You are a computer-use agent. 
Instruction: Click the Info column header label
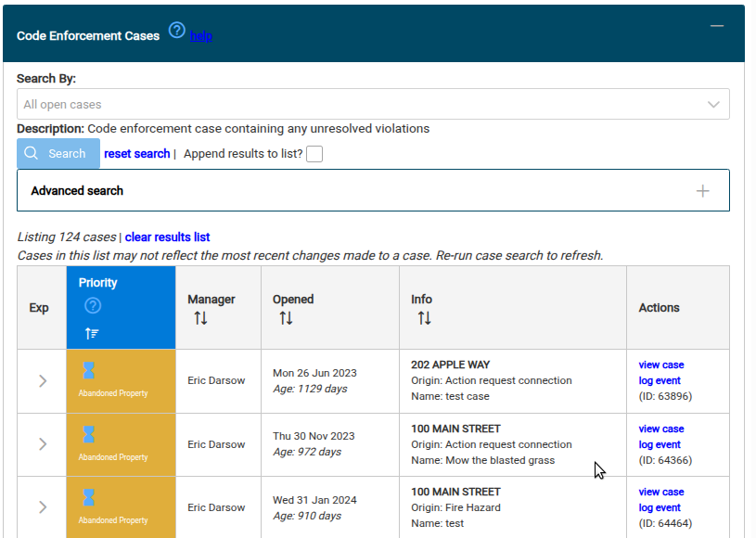421,300
